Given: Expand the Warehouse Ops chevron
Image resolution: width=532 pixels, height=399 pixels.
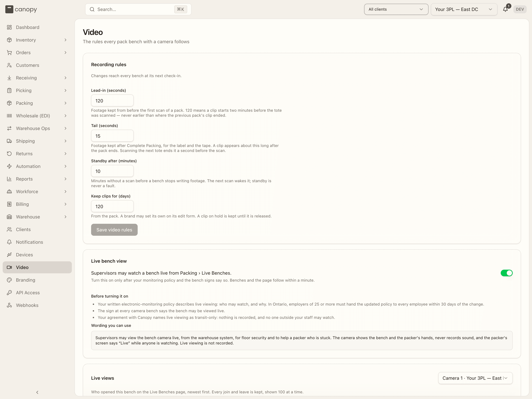Looking at the screenshot, I should pyautogui.click(x=65, y=129).
